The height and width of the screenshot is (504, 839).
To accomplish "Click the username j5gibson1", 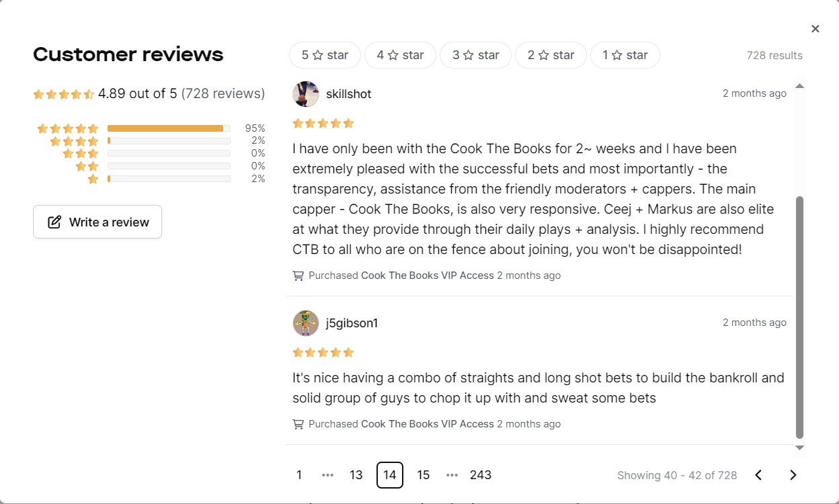I will click(x=352, y=323).
